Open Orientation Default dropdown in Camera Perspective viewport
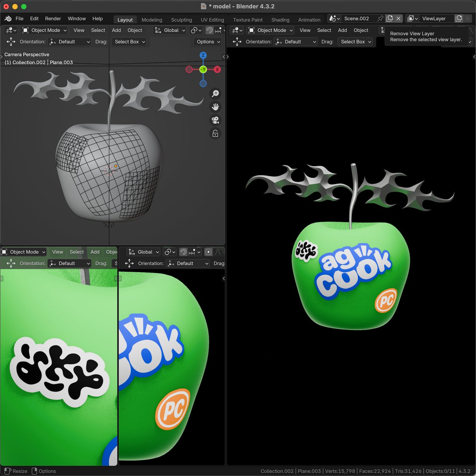This screenshot has width=476, height=476. [x=70, y=42]
